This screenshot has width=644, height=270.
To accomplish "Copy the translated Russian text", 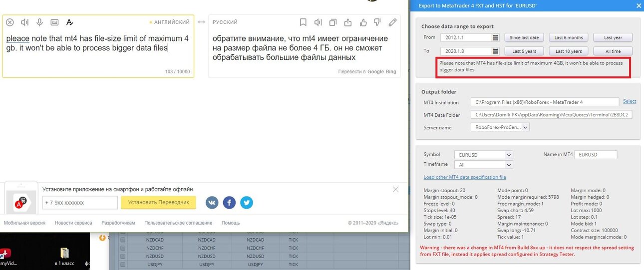I will click(333, 22).
